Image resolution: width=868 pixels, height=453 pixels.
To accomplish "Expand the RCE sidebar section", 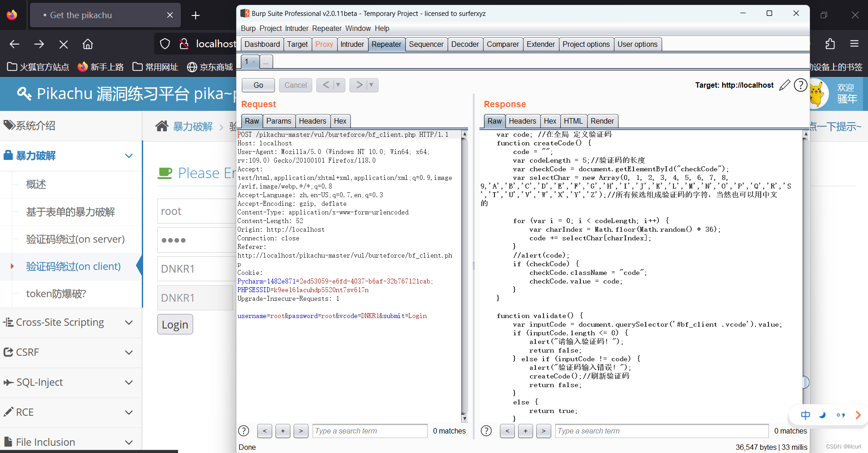I will point(129,413).
